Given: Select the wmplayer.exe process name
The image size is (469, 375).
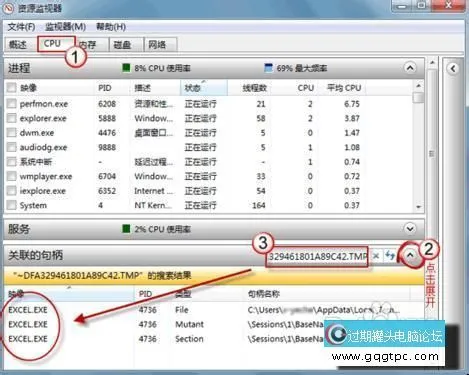Looking at the screenshot, I should (46, 176).
